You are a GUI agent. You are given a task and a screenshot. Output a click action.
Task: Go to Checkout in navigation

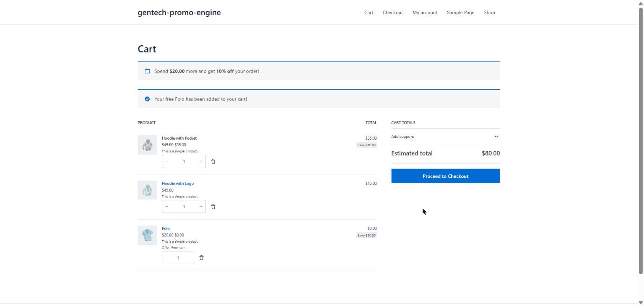[x=392, y=13]
